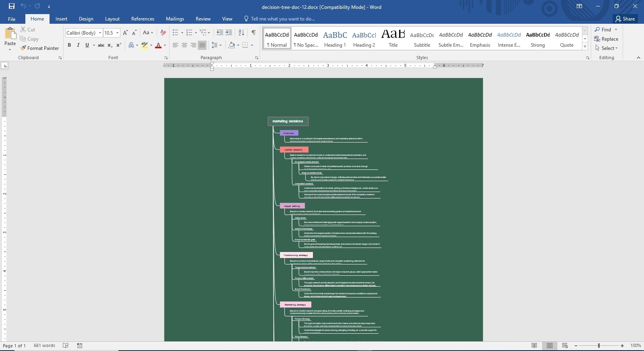
Task: Click the Share button
Action: click(x=625, y=19)
